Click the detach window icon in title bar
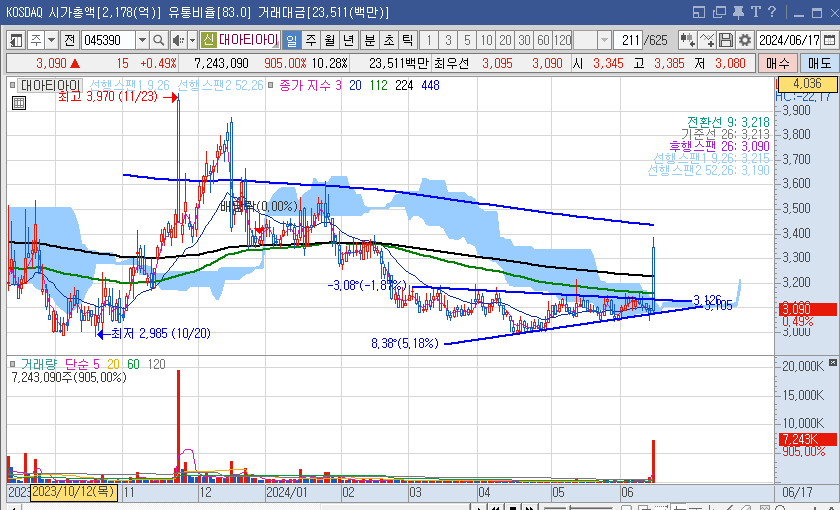The image size is (840, 510). pyautogui.click(x=719, y=12)
